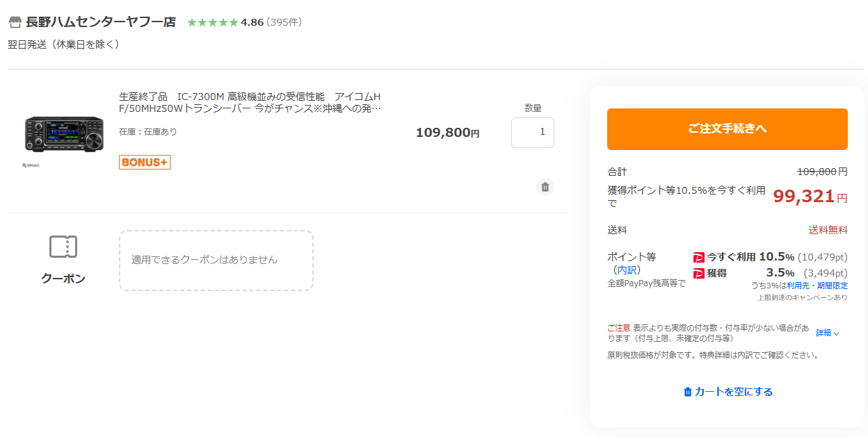Delete the item using the gray trash icon
The image size is (868, 437).
point(545,187)
